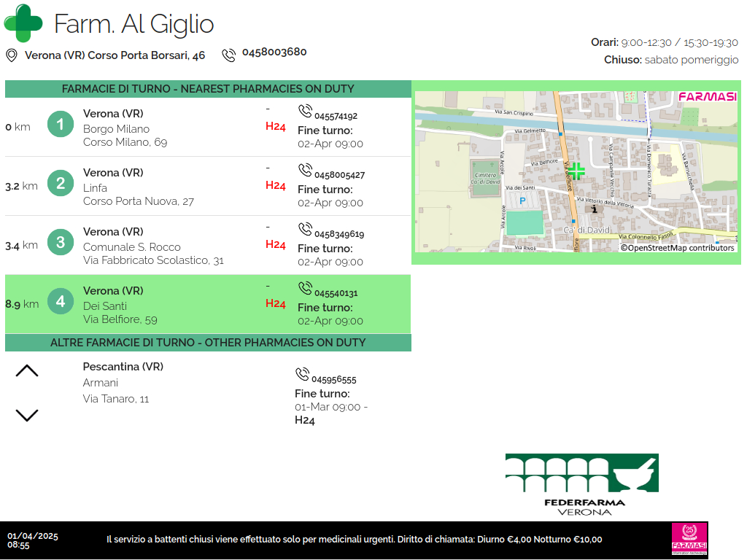Click the green cross pharmacy logo
The height and width of the screenshot is (560, 747).
coord(23,23)
